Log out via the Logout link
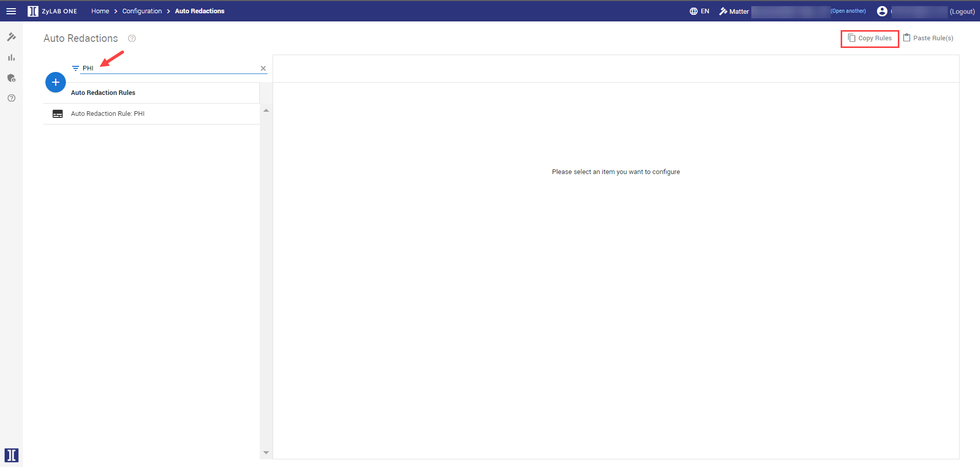Screen dimensions: 980x467 pos(962,12)
